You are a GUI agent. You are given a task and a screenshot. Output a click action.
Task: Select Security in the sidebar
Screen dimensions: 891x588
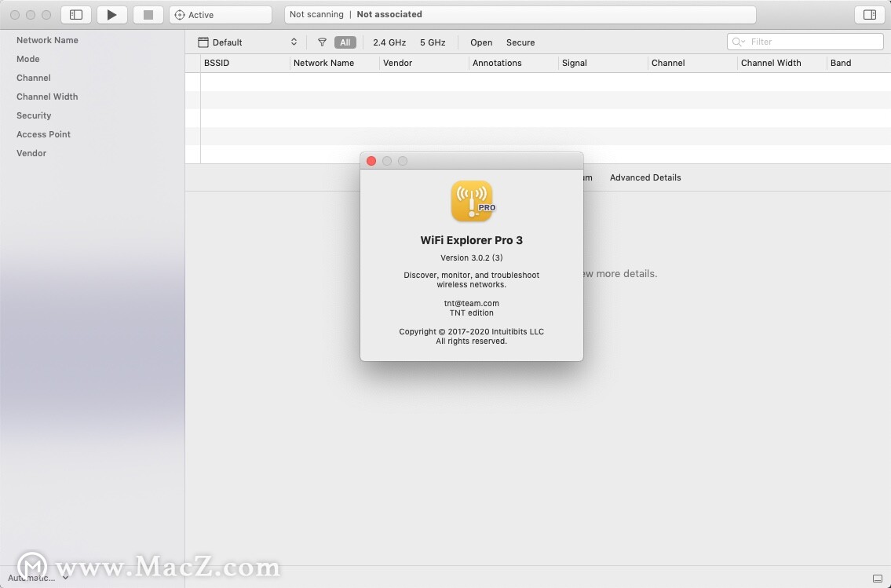[x=34, y=115]
